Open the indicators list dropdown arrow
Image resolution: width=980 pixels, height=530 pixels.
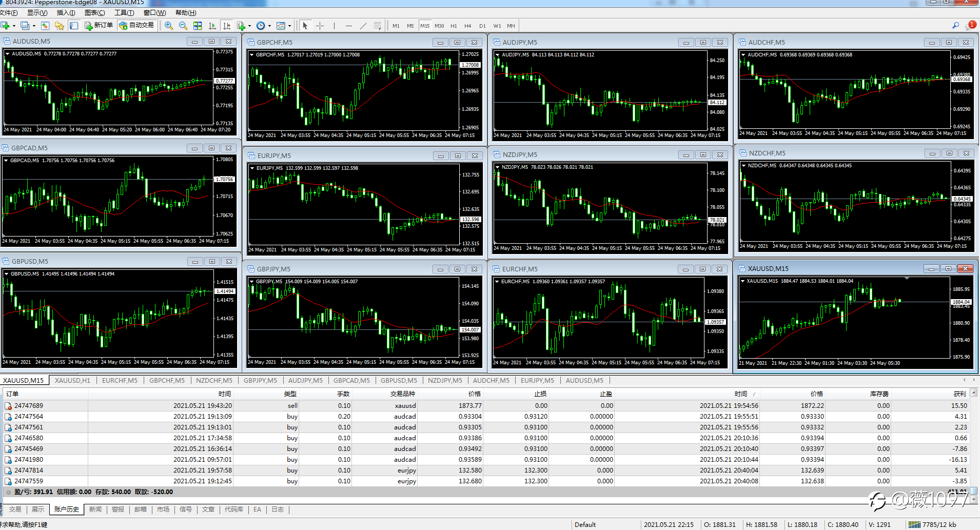[x=249, y=26]
